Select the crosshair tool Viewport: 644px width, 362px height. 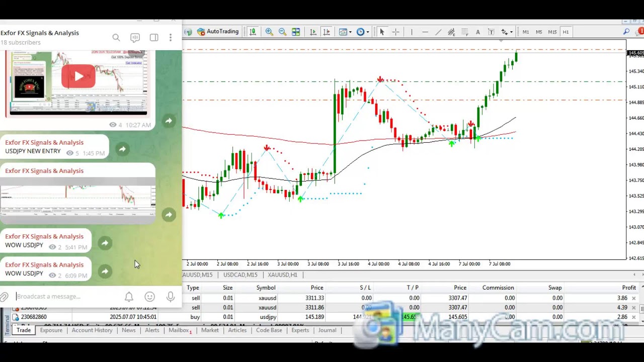[x=395, y=32]
